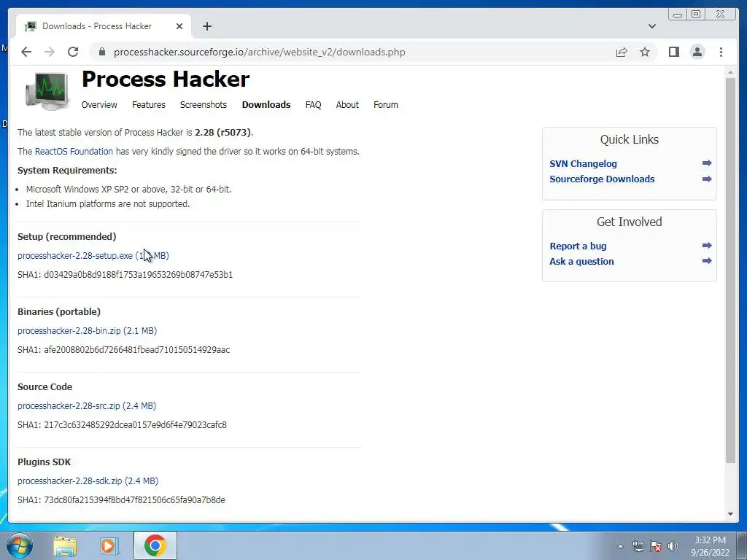Click the arrow beside Ask a question
Viewport: 747px width, 560px height.
click(x=706, y=261)
